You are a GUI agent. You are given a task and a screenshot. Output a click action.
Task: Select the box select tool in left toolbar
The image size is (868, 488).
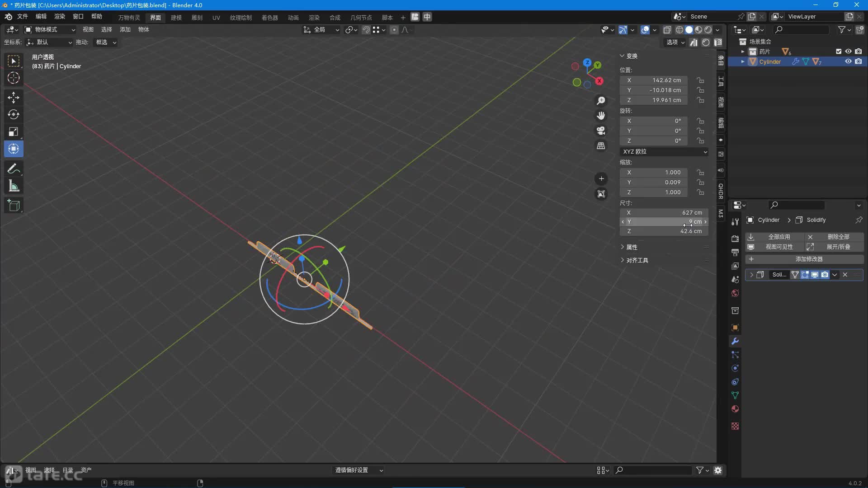click(x=14, y=61)
